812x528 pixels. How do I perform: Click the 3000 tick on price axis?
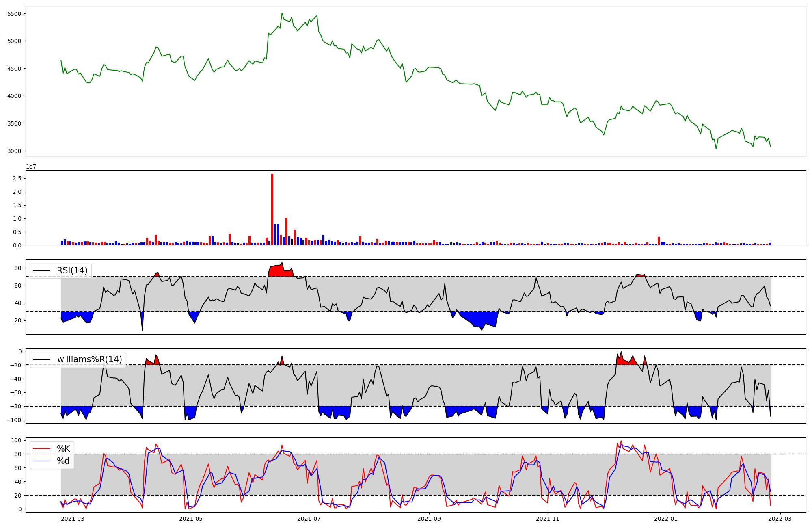(x=15, y=151)
